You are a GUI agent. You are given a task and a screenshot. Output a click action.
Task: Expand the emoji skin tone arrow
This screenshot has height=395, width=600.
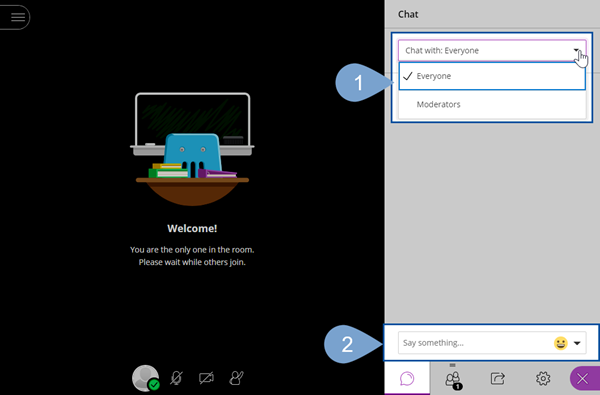pyautogui.click(x=577, y=343)
